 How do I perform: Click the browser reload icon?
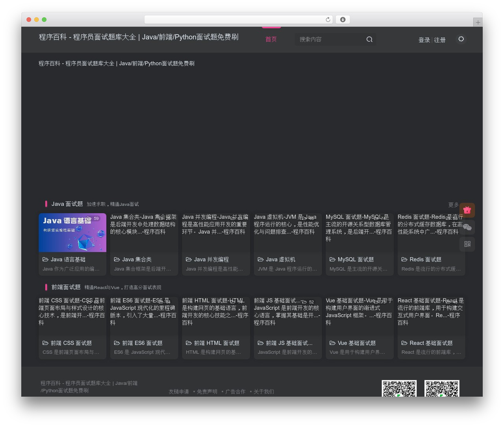click(328, 20)
